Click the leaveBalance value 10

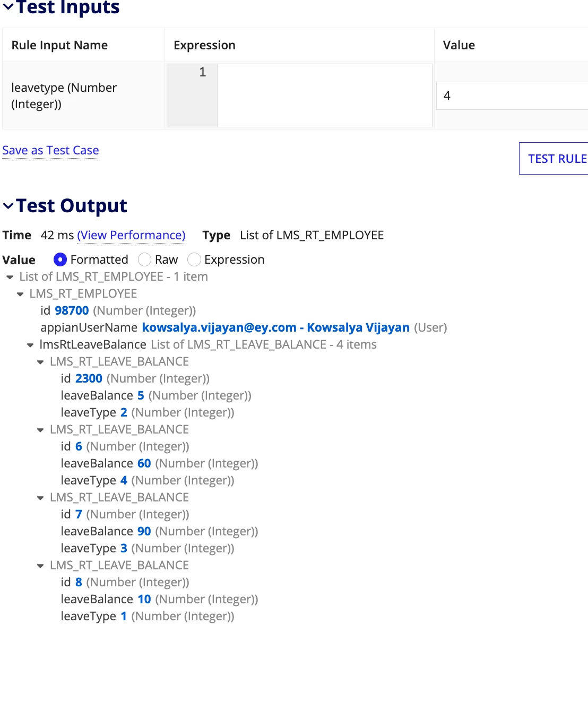pos(144,599)
